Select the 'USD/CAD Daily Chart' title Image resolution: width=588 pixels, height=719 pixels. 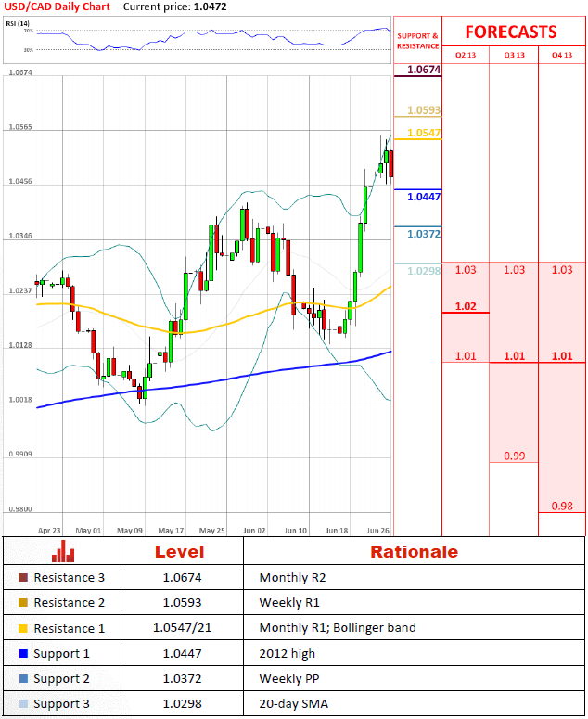(x=57, y=6)
